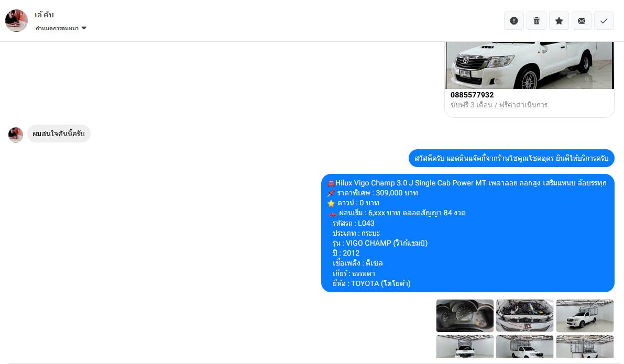Open bottom-row middle pickup side photo
The height and width of the screenshot is (364, 624).
(524, 347)
